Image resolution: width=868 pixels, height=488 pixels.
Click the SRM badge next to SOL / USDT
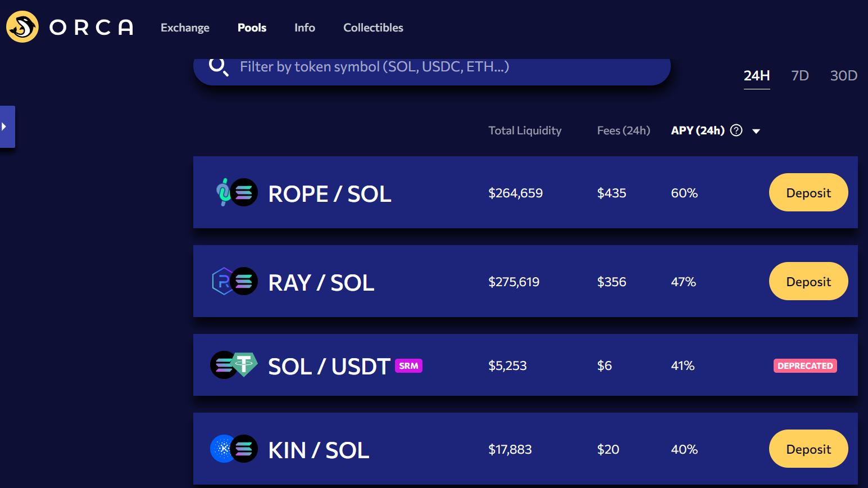[x=408, y=365]
